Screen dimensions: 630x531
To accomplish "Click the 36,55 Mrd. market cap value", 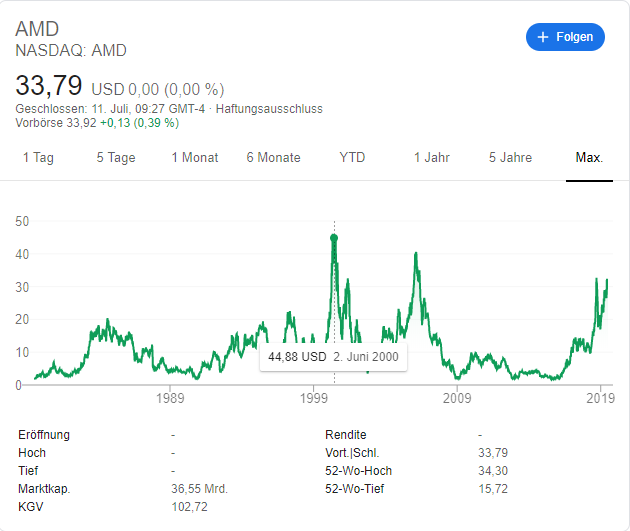I will 199,489.
